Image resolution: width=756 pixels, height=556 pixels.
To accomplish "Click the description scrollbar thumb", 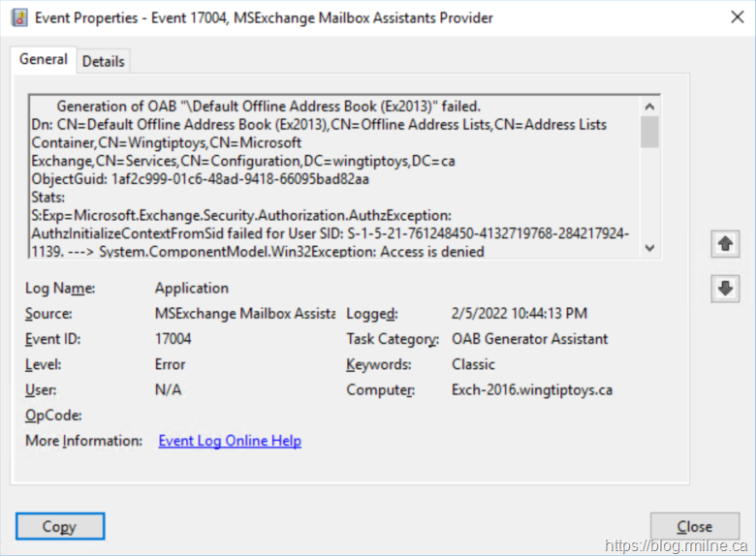I will tap(649, 132).
